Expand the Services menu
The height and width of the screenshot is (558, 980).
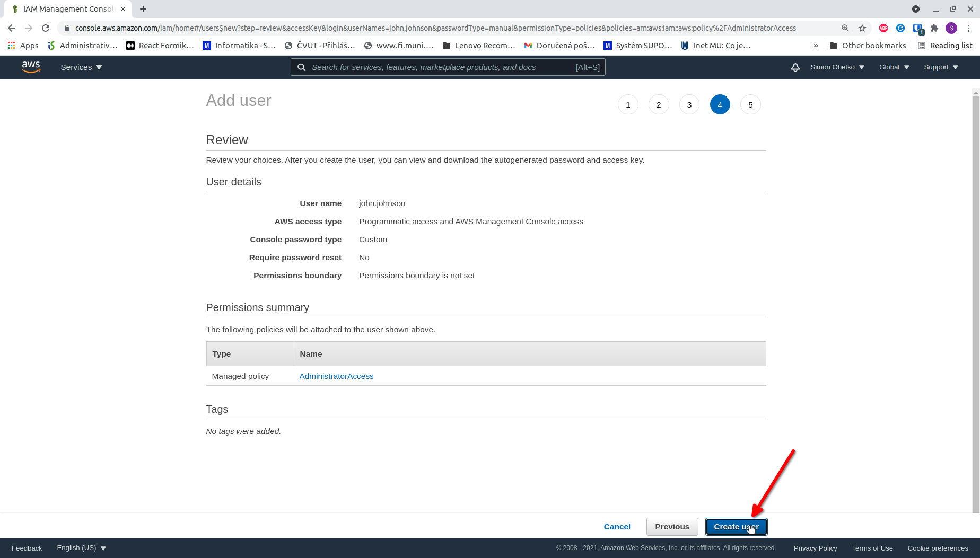coord(81,67)
